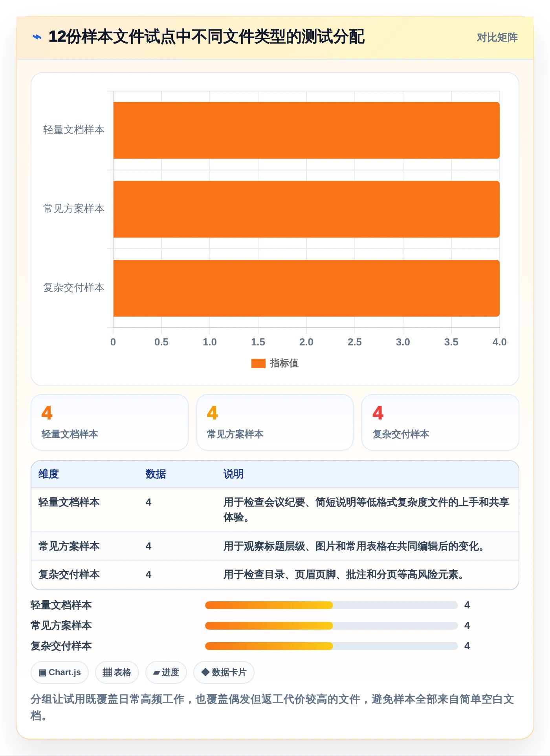Click the 2.0 tick on the x-axis
This screenshot has width=550, height=756.
306,342
